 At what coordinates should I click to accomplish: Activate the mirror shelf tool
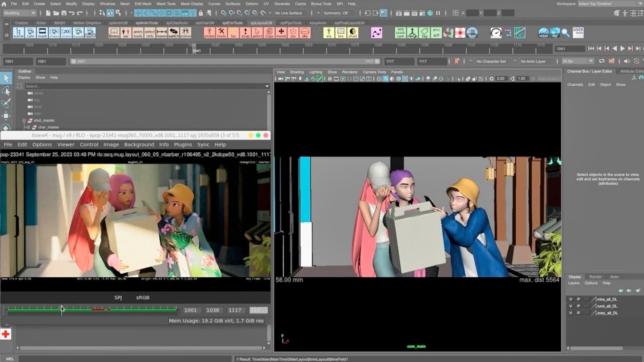coord(186,33)
